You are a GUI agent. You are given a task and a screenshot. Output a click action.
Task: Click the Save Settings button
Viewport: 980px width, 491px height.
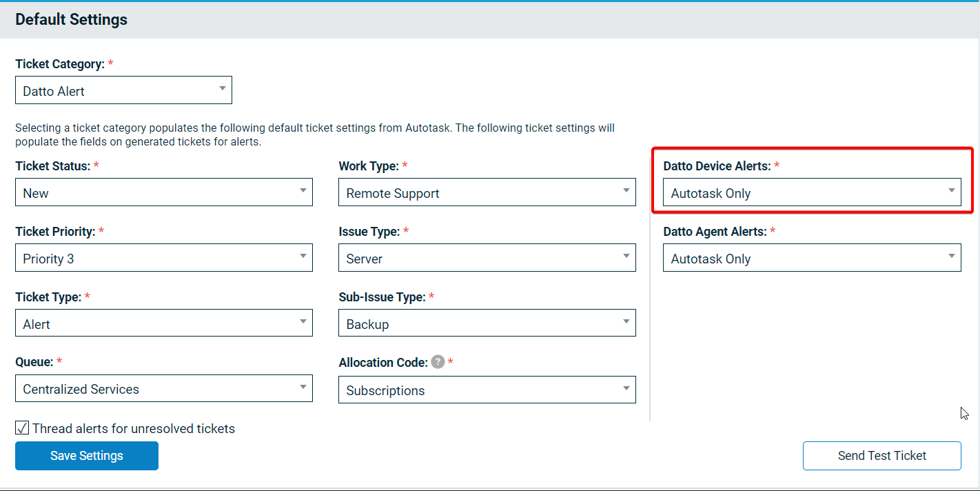point(87,456)
